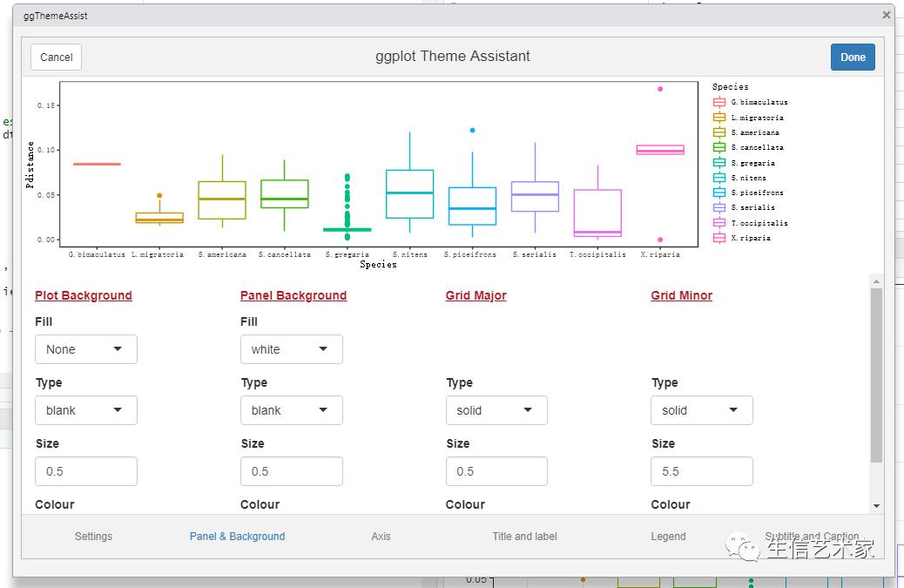
Task: Open the Grid Minor Type dropdown
Action: (701, 409)
